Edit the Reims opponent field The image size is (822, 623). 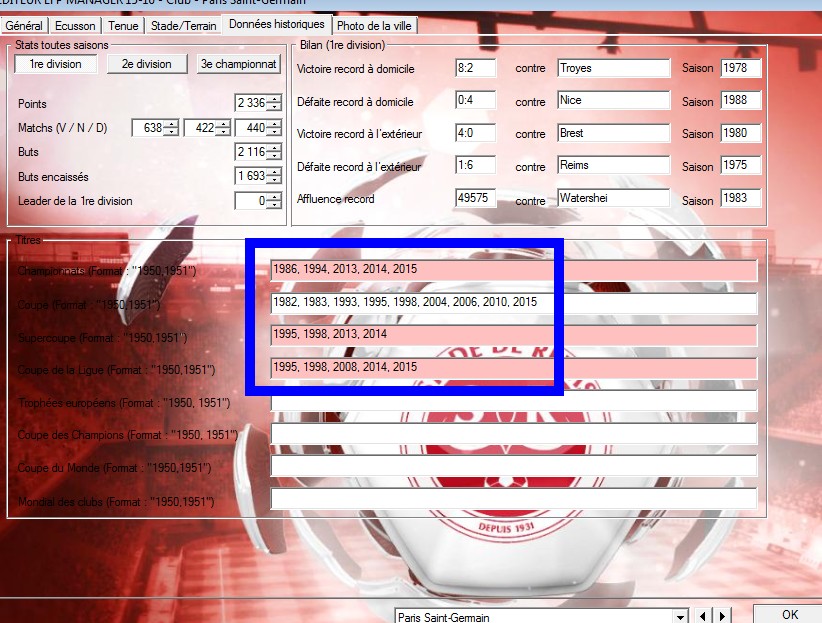[x=614, y=166]
